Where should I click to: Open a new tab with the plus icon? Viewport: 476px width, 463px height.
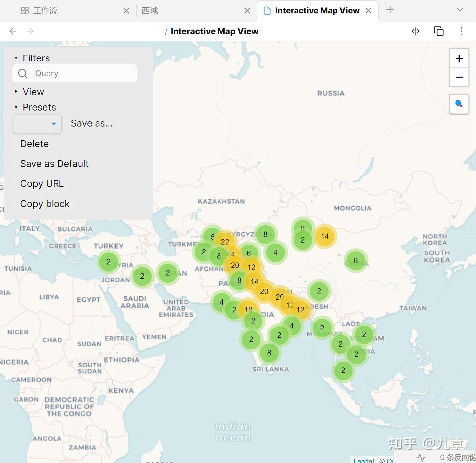coord(390,10)
